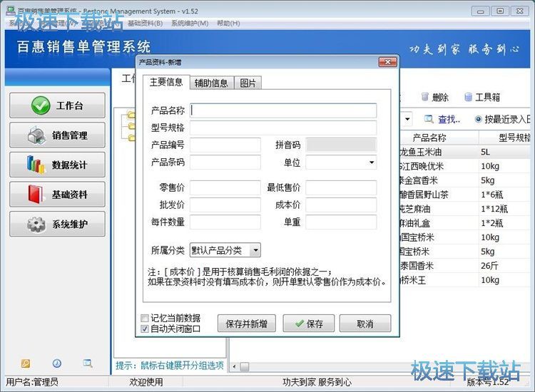Click the 产品名称 input field

283,110
